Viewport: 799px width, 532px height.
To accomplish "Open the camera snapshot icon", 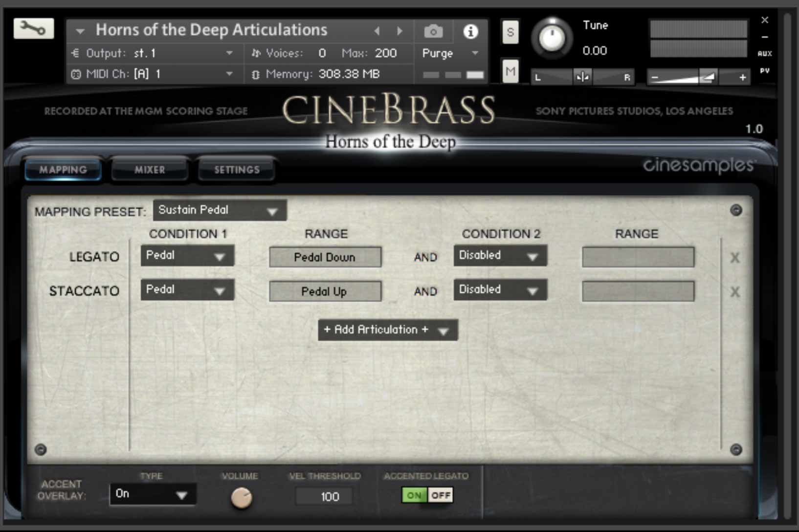I will [x=433, y=30].
